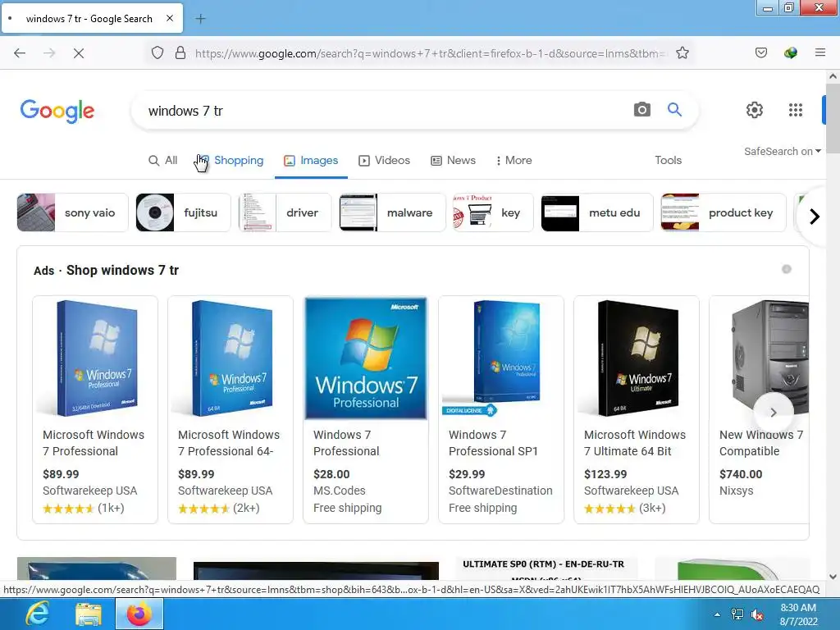840x630 pixels.
Task: Filter images by 'fujitsu' chip
Action: point(183,212)
